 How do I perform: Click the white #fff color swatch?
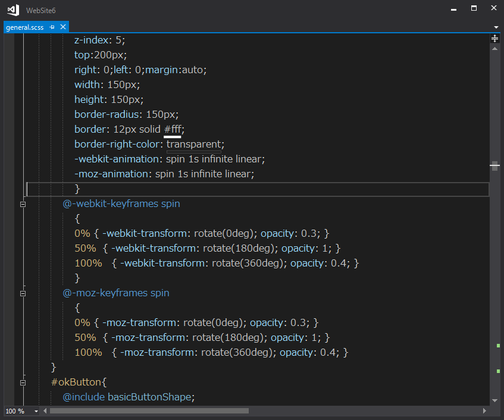pyautogui.click(x=172, y=137)
